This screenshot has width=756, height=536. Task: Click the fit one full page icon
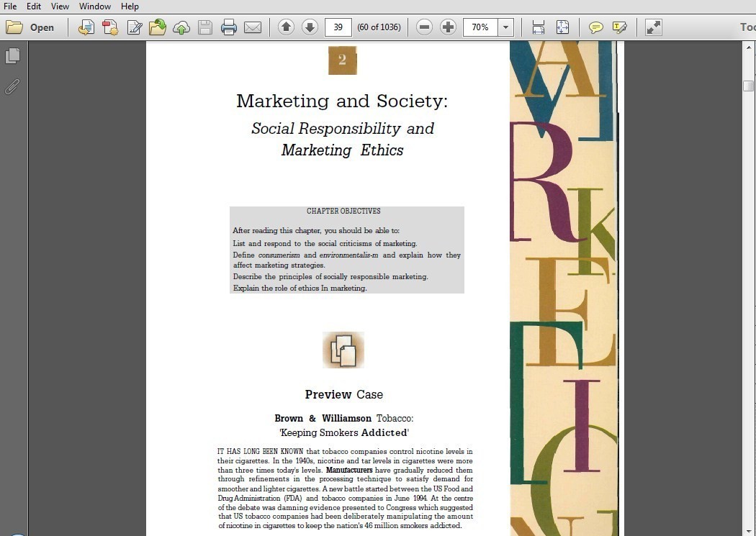tap(562, 27)
